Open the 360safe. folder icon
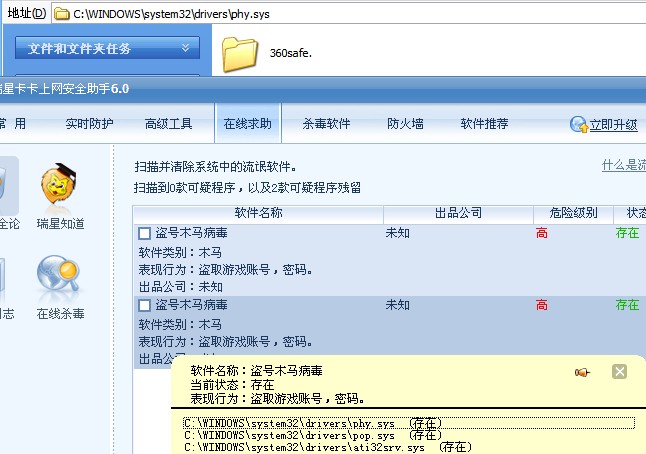The width and height of the screenshot is (646, 454). tap(240, 54)
